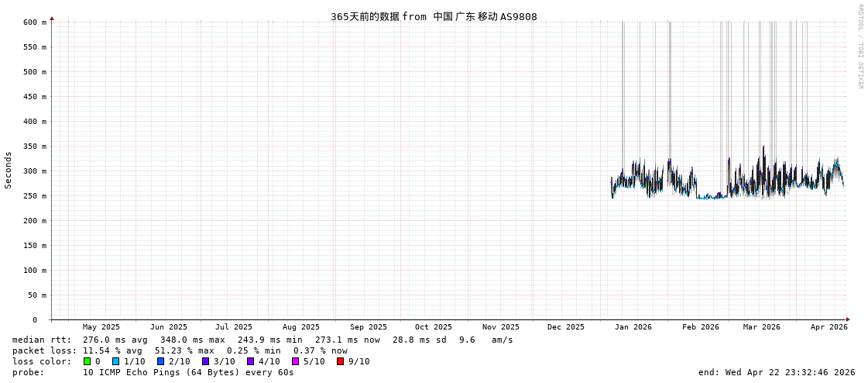Click the Seconds y-axis title
868x383 pixels.
(x=9, y=171)
